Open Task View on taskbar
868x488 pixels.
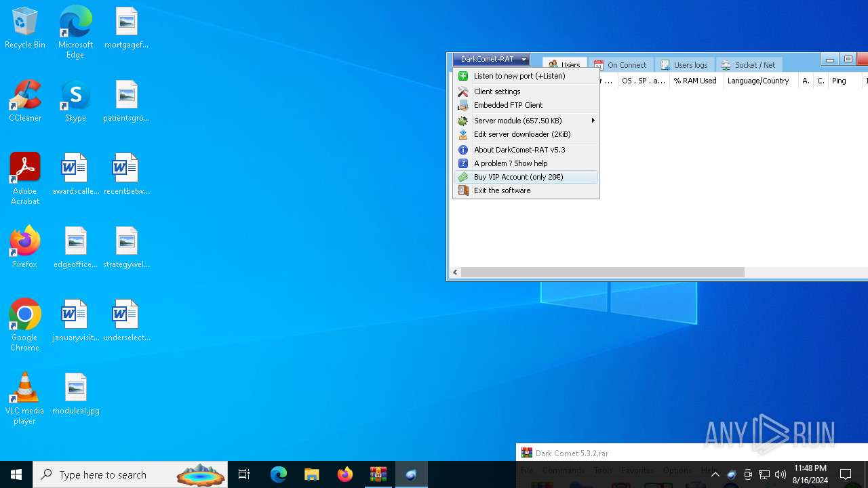244,474
